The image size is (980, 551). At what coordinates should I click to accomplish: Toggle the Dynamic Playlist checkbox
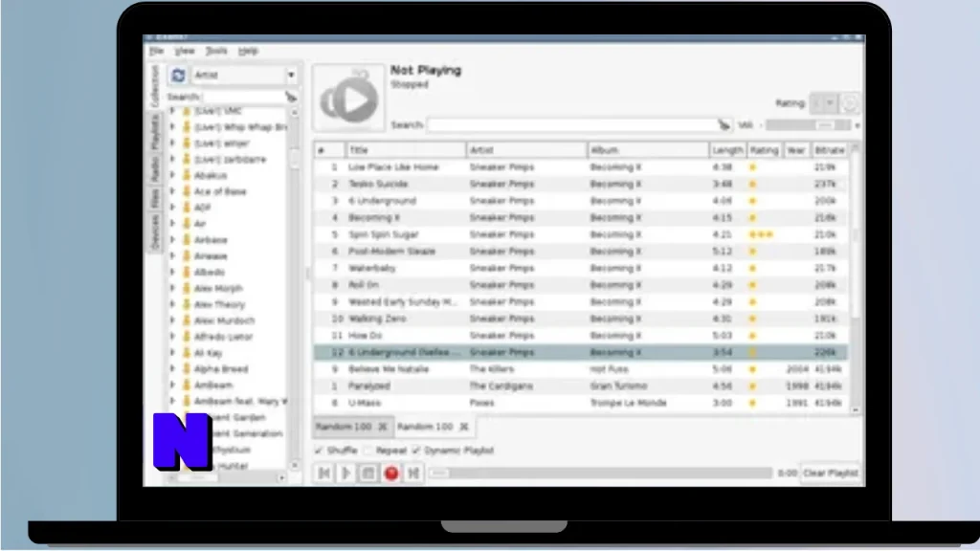[416, 451]
